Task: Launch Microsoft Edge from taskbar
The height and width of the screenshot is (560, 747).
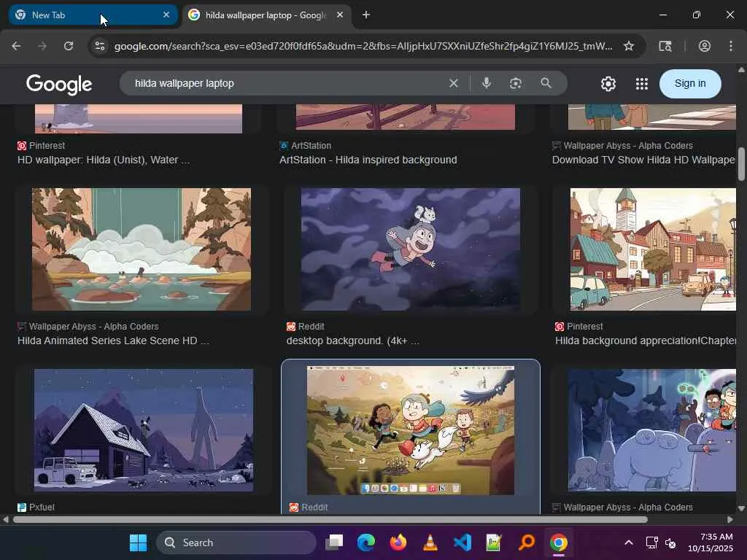Action: pos(366,542)
